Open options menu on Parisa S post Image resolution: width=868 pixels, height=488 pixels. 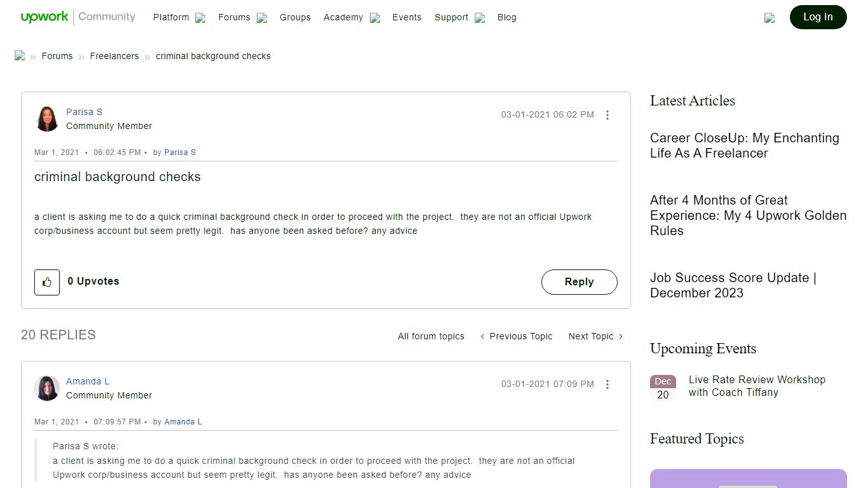[x=607, y=115]
